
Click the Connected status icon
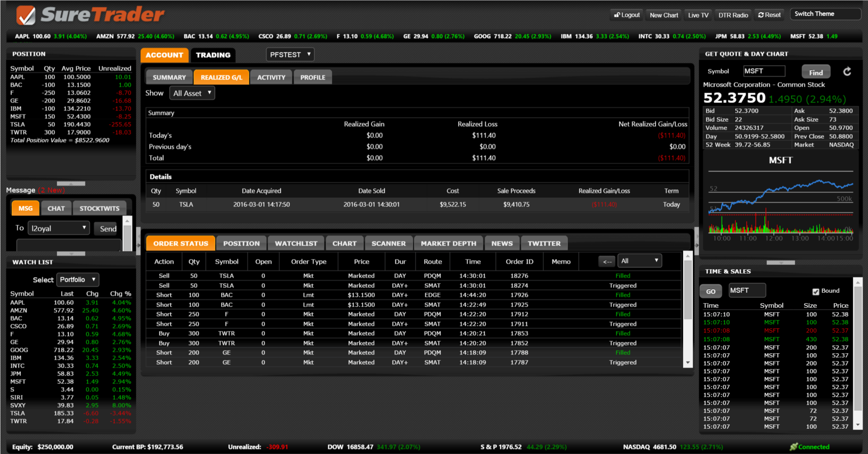(793, 447)
